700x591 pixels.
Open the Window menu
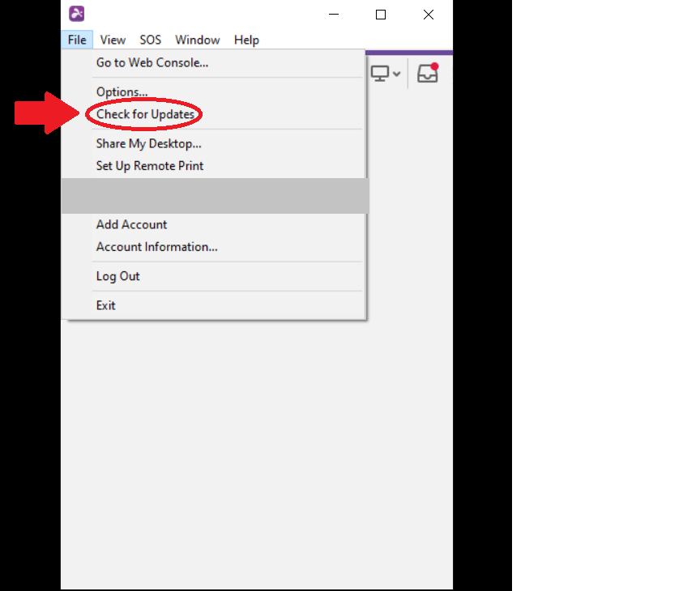coord(198,40)
